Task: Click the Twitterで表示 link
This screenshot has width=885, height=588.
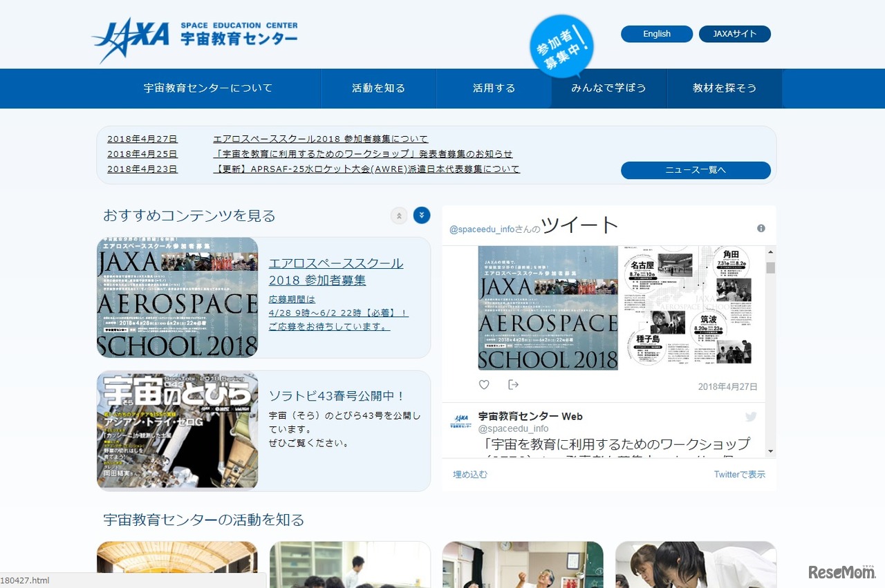Action: coord(740,475)
